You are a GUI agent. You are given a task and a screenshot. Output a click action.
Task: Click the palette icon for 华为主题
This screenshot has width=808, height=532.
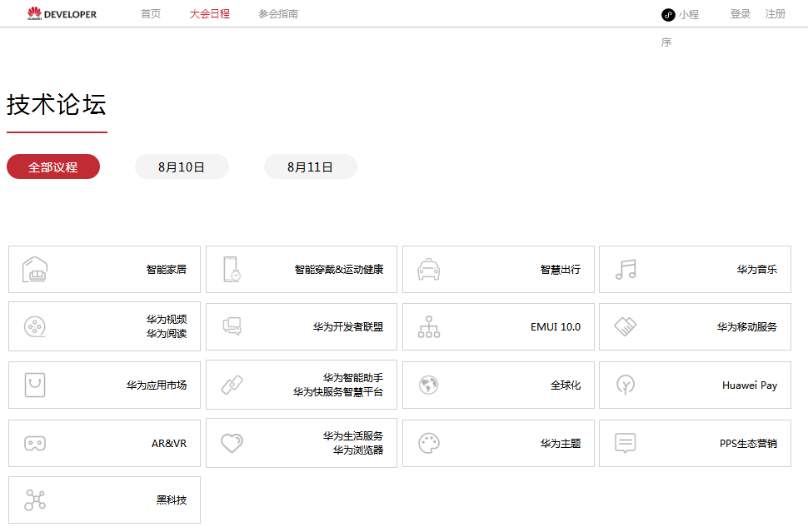[x=429, y=443]
